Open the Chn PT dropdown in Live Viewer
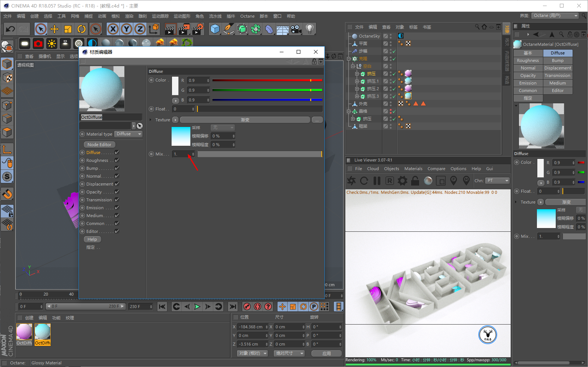Screen dimensions: 588x367 pyautogui.click(x=497, y=181)
